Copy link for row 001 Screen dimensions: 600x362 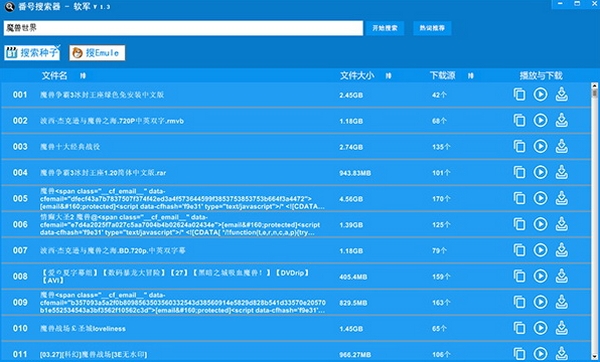click(x=519, y=95)
